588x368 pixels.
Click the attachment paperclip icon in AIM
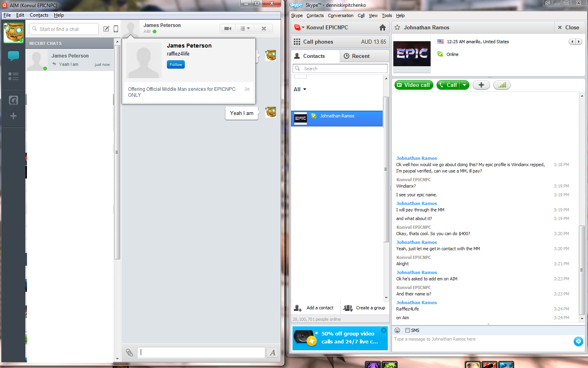point(130,353)
